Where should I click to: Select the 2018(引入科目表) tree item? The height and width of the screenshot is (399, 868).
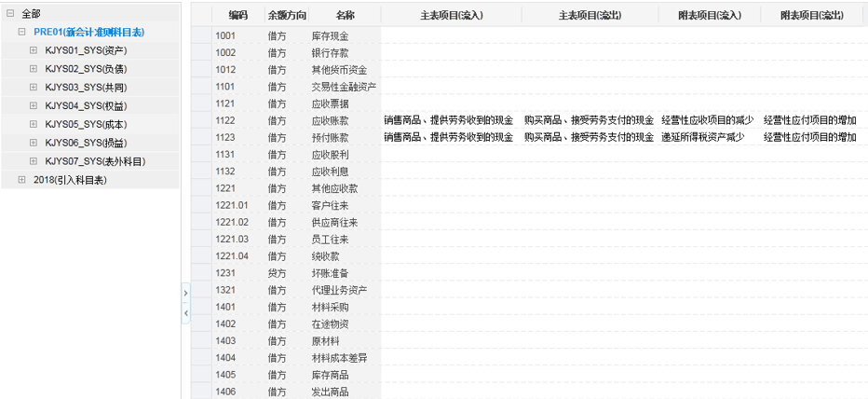tap(70, 180)
